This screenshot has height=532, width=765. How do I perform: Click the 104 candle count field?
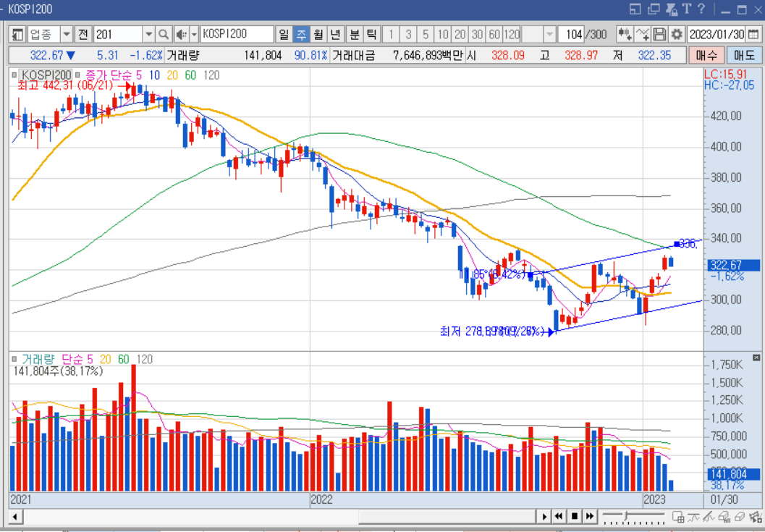tap(570, 34)
